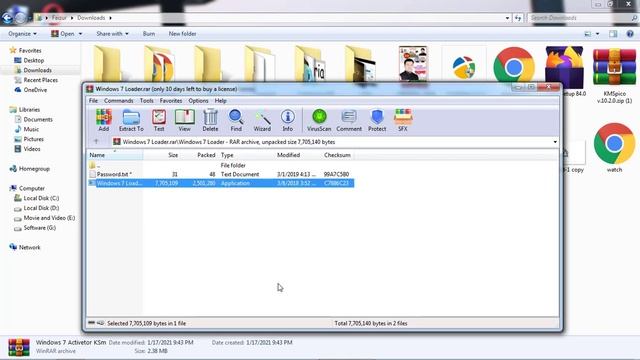
Task: Open Music library
Action: coord(31,129)
